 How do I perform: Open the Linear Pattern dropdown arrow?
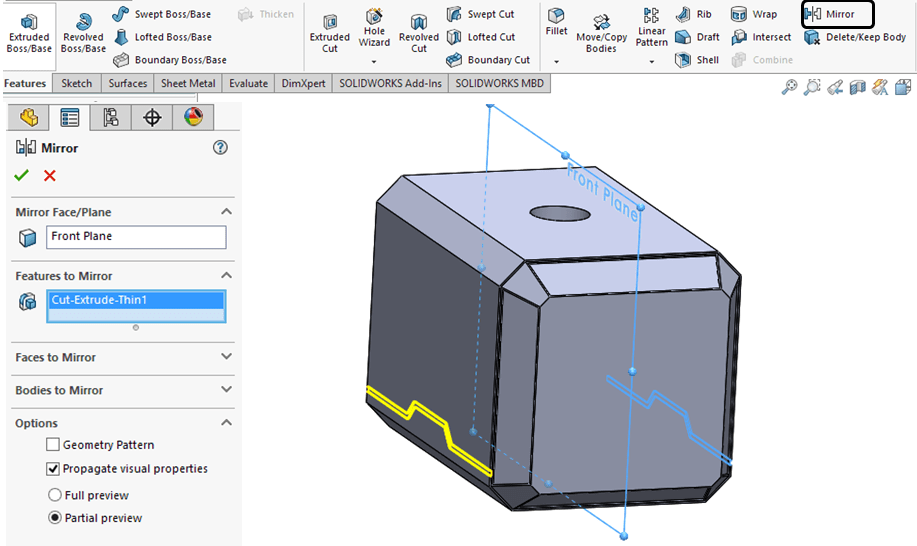coord(651,62)
